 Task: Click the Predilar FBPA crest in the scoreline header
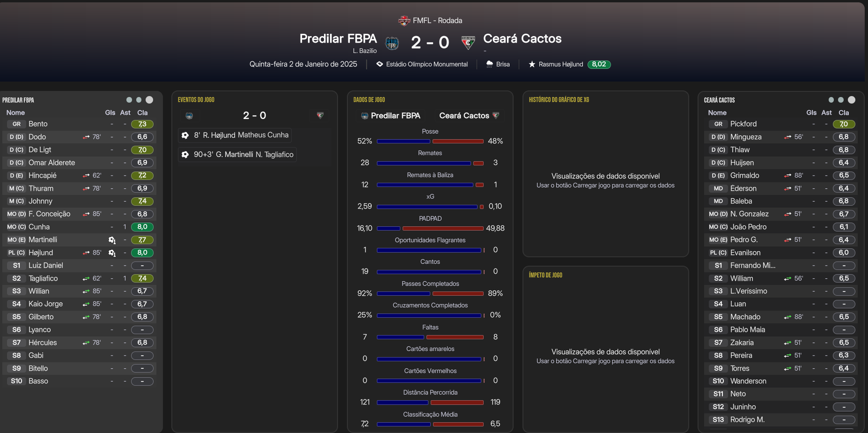392,43
